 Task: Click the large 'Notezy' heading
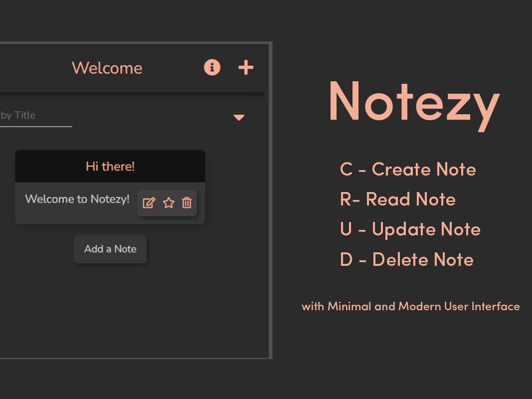(x=413, y=102)
